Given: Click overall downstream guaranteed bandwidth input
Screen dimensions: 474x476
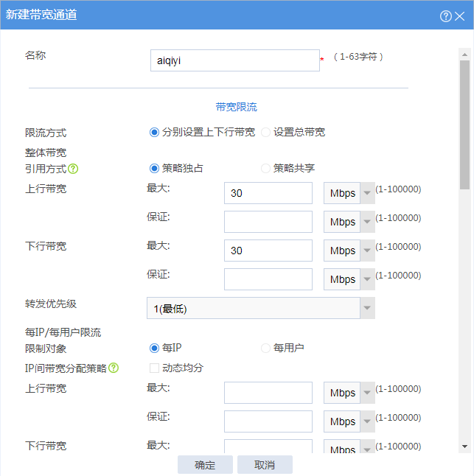Looking at the screenshot, I should [268, 279].
